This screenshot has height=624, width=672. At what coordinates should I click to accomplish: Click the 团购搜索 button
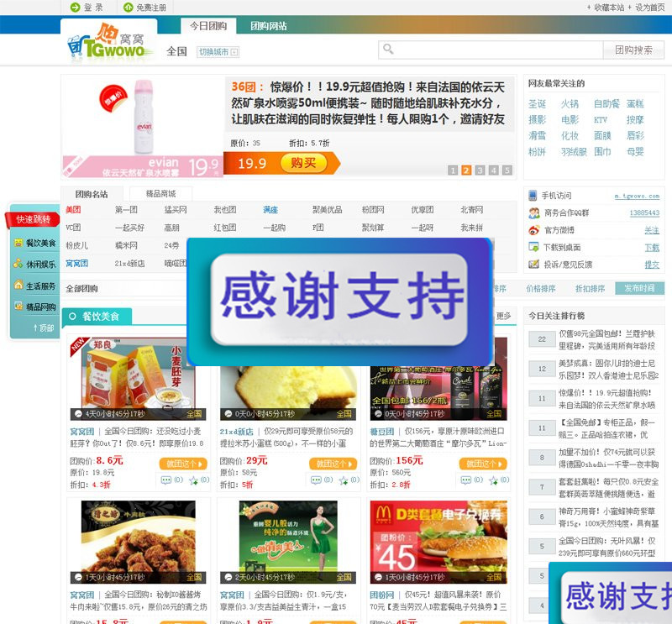634,50
